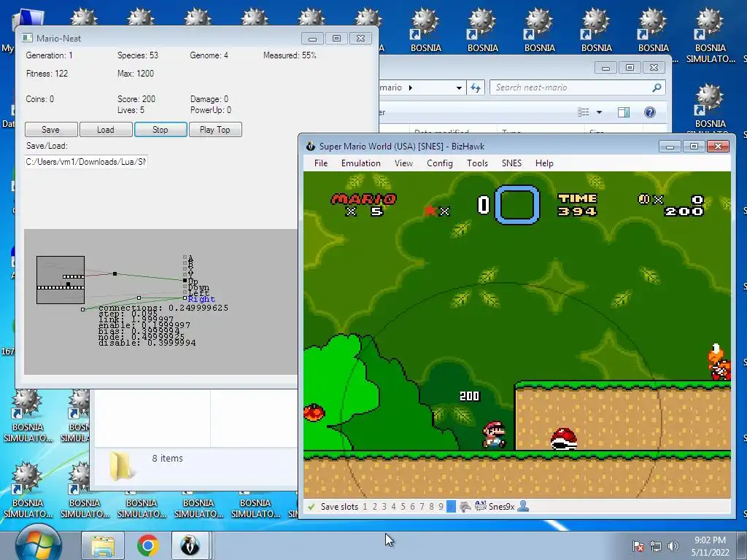Click the Stop button in Mario-Neat
The width and height of the screenshot is (747, 560).
coord(160,130)
